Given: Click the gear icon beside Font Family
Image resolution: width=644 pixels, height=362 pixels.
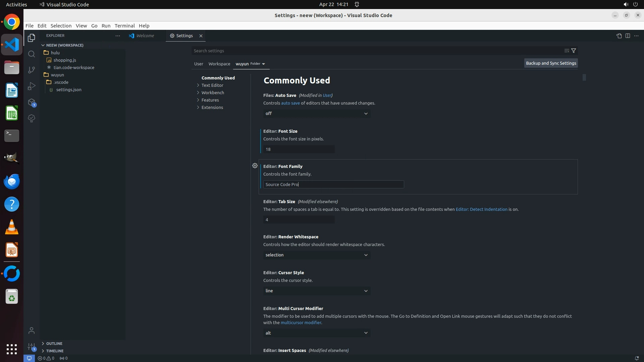Looking at the screenshot, I should pos(255,166).
